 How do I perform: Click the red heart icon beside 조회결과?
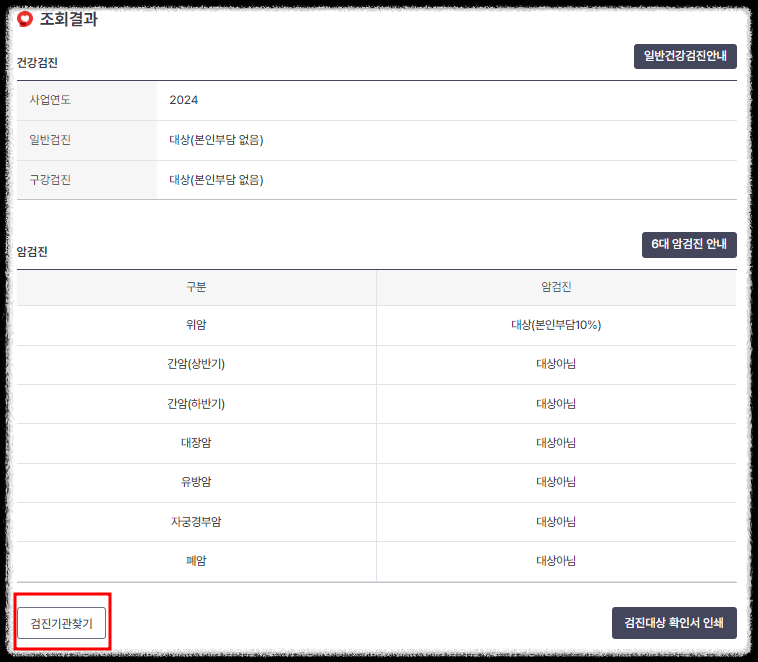click(x=25, y=19)
